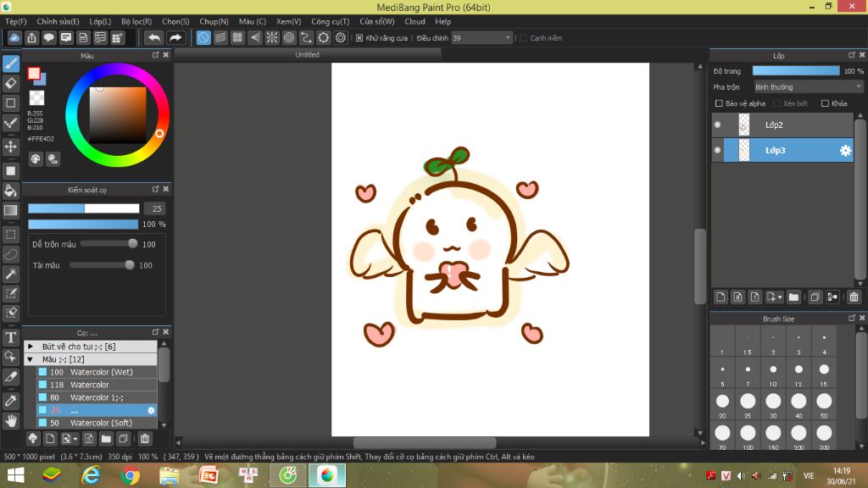Image resolution: width=868 pixels, height=488 pixels.
Task: Select the Bucket fill tool
Action: click(x=10, y=191)
